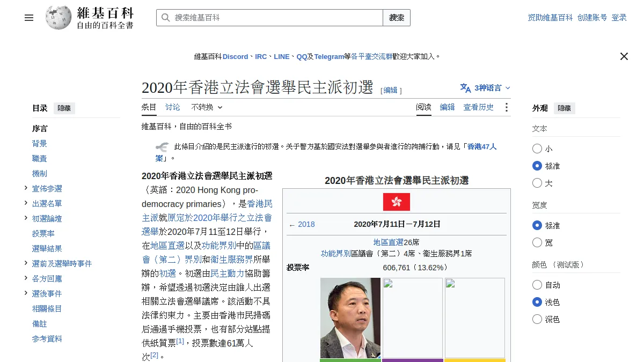Open the 各平臺交流群 link

[x=371, y=56]
